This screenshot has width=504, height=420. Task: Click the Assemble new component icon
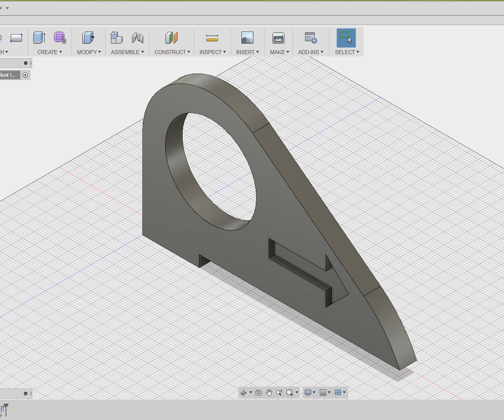tap(117, 38)
